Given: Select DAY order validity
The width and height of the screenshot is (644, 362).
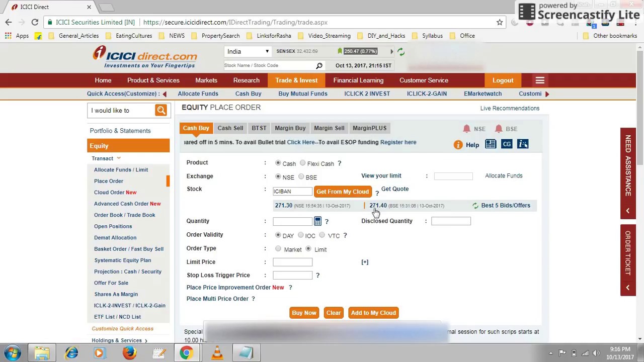Looking at the screenshot, I should [278, 235].
